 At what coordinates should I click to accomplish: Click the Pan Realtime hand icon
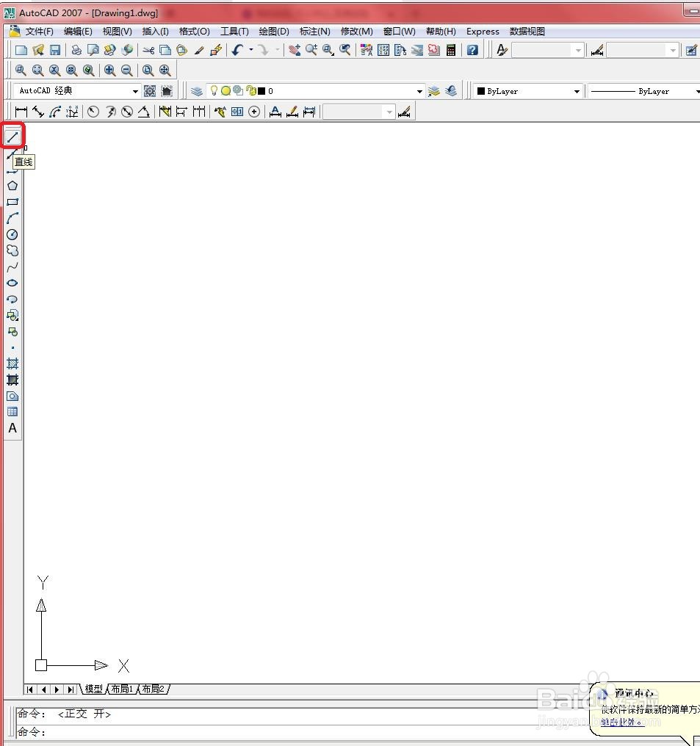295,50
